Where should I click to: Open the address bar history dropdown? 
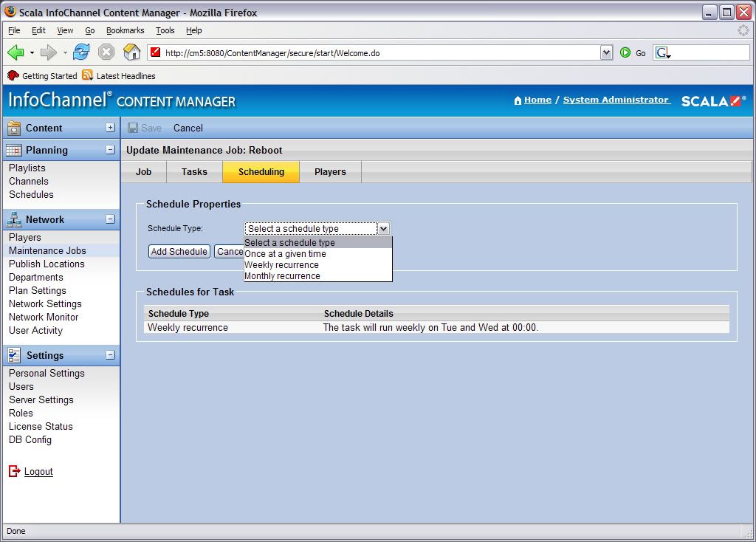coord(606,52)
